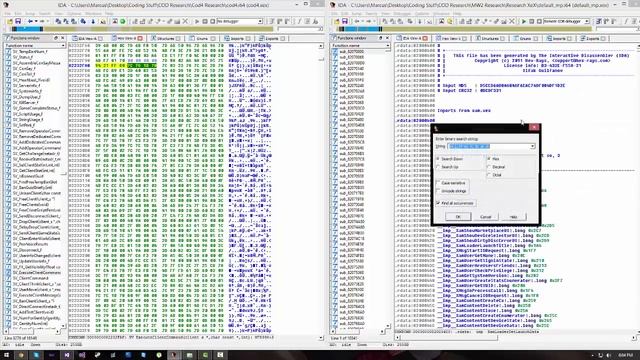Click the back arrow in left IDA toolbar
The height and width of the screenshot is (360, 640).
coord(30,21)
